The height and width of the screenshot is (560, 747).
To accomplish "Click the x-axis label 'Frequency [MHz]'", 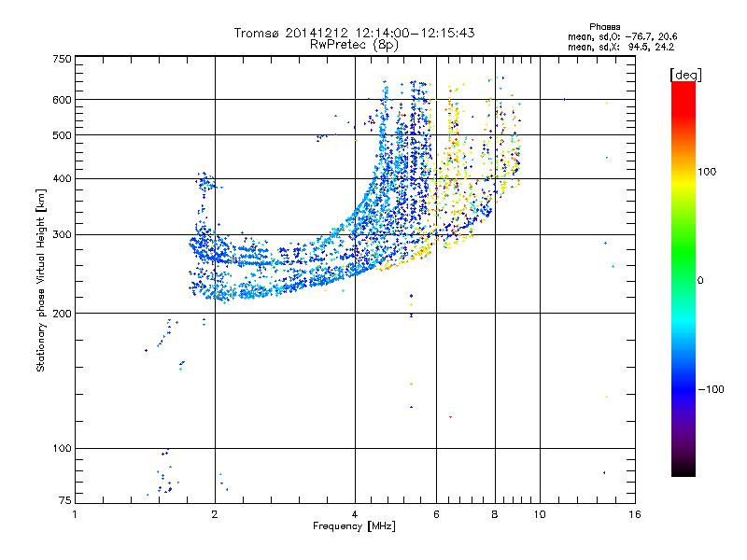I will click(x=354, y=526).
